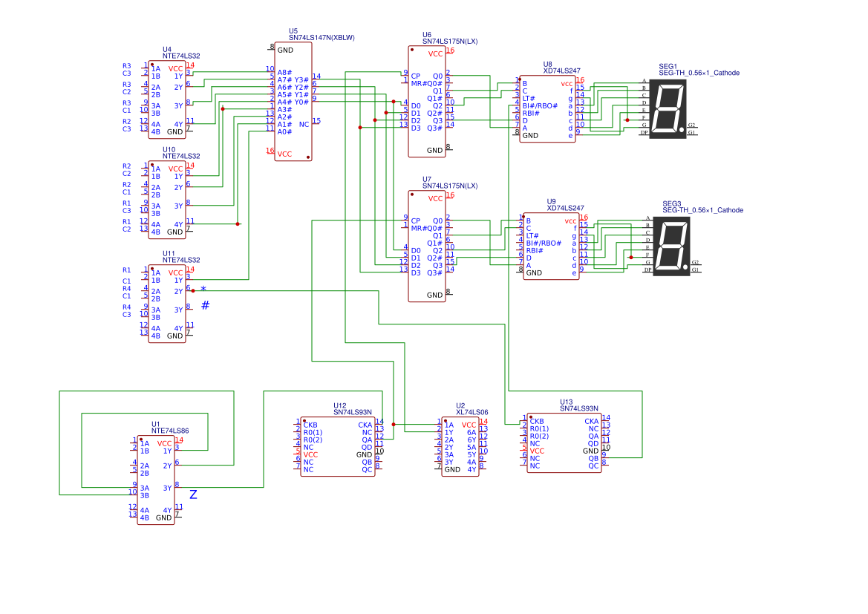
Task: Click the CKB pin label on U12
Action: click(x=310, y=425)
